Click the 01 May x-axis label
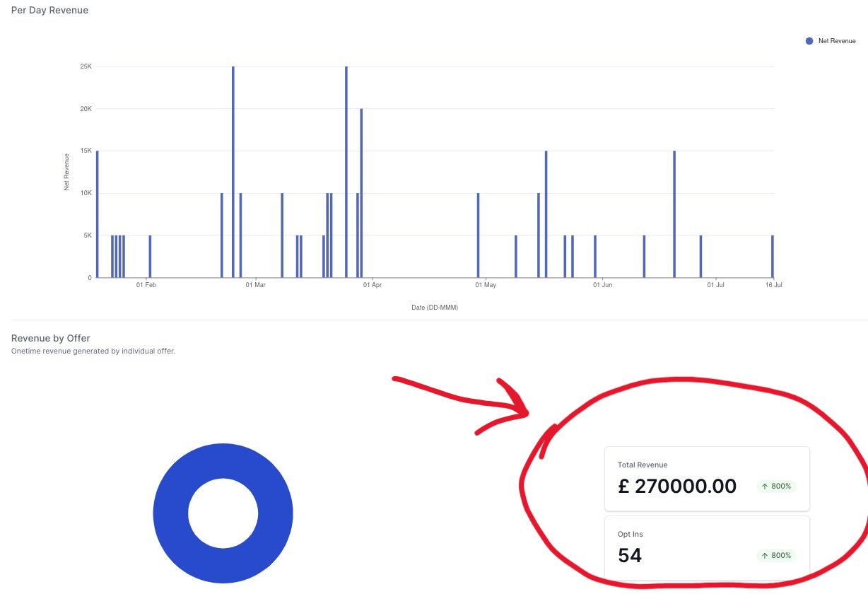Viewport: 868px width, 594px height. click(486, 285)
